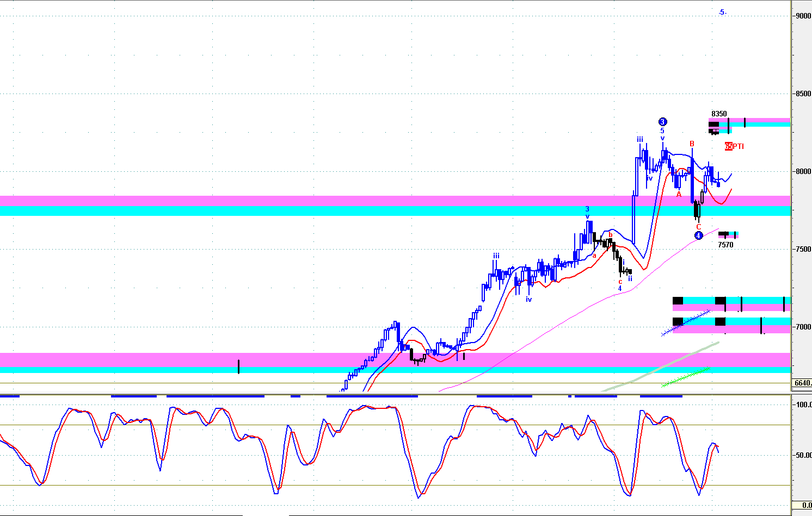The image size is (812, 516).
Task: Click the circled 4 wave label
Action: [699, 235]
